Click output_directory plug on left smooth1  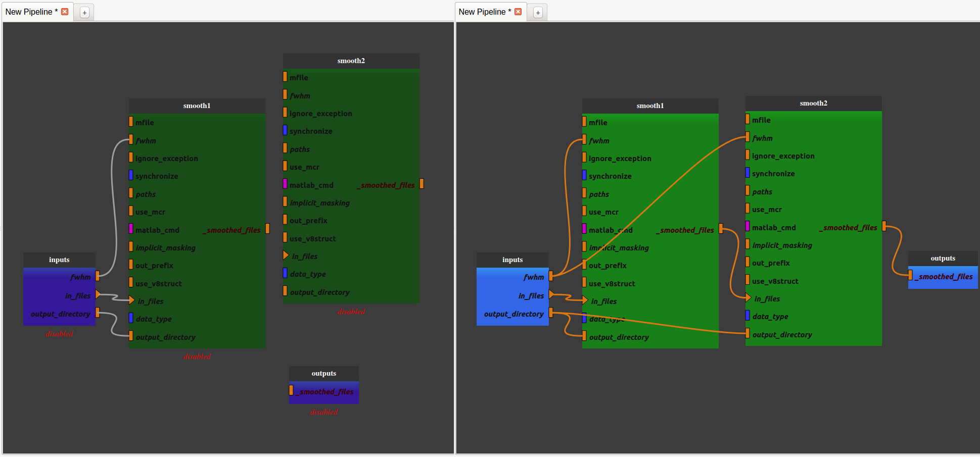[x=131, y=336]
